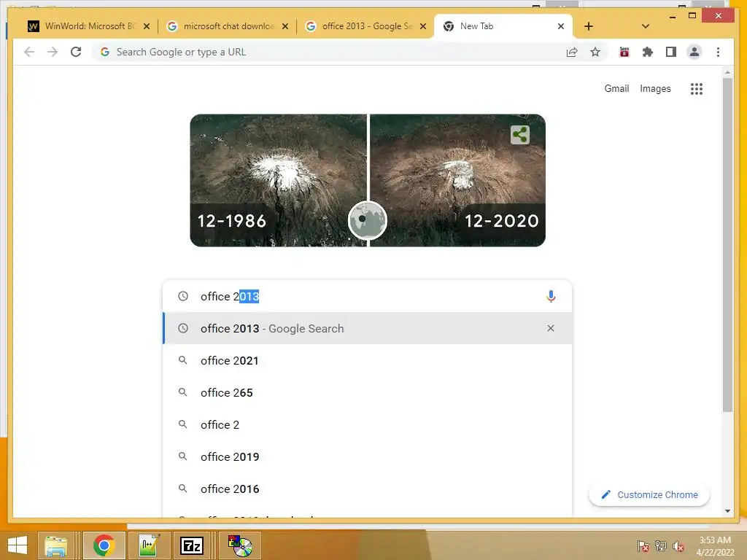Bookmark this tab with the star icon
The height and width of the screenshot is (560, 747).
click(595, 52)
